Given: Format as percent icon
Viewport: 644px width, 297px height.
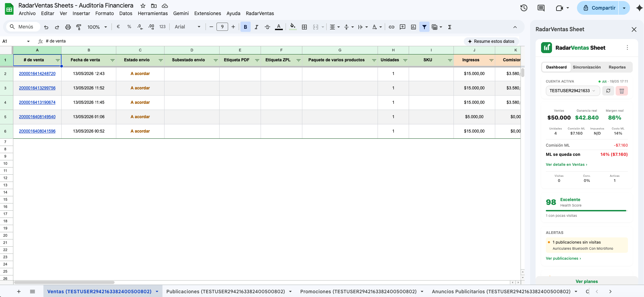Looking at the screenshot, I should coord(129,27).
